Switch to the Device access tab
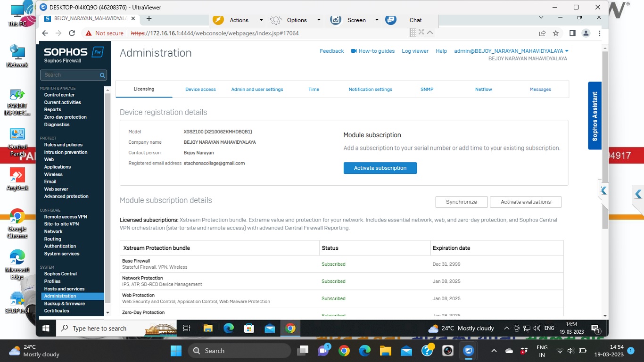The height and width of the screenshot is (362, 644). (x=200, y=89)
